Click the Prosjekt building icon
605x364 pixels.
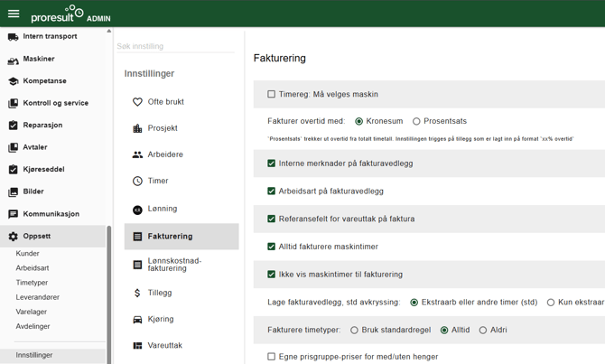tap(137, 128)
